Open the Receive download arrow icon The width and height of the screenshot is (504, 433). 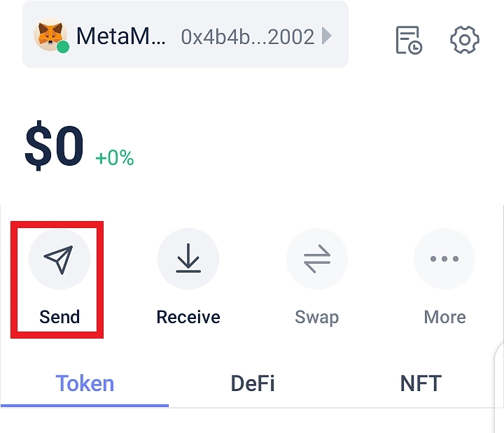188,259
